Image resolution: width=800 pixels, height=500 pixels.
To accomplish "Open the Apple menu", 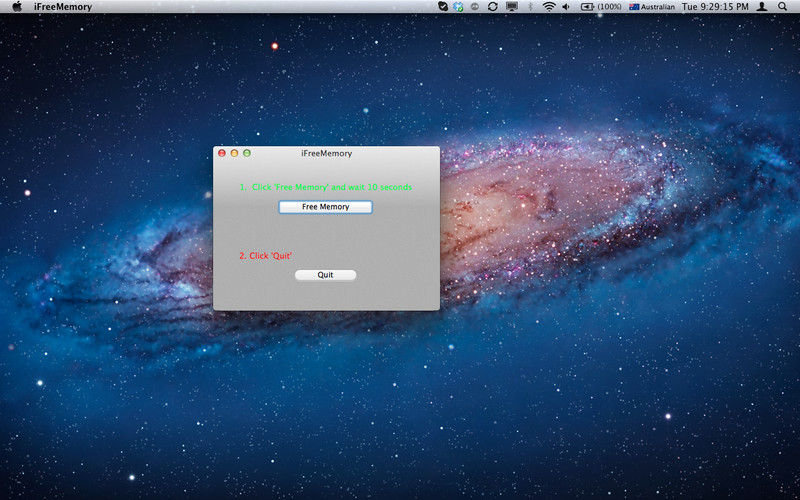I will (17, 7).
